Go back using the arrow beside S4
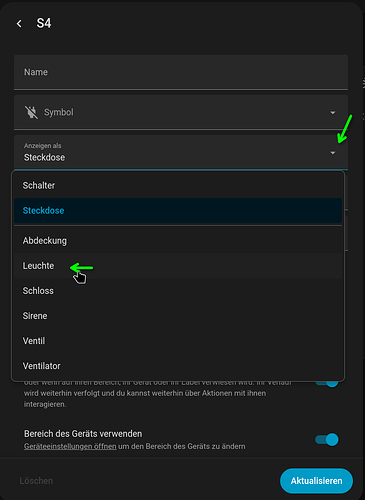 click(x=19, y=24)
